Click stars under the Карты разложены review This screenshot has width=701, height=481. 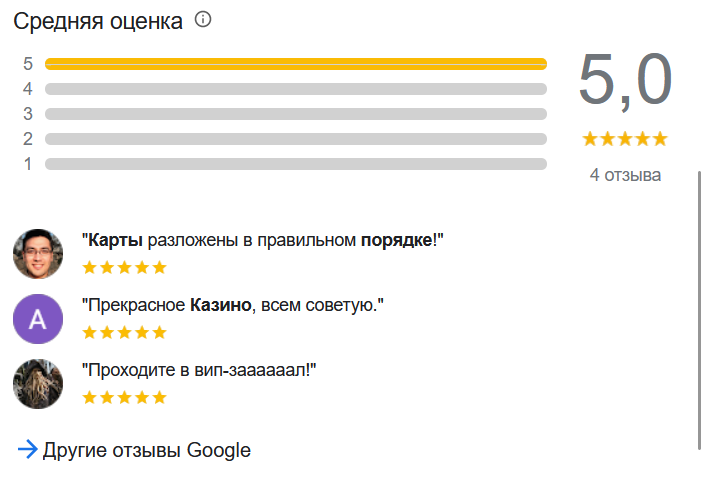[125, 267]
